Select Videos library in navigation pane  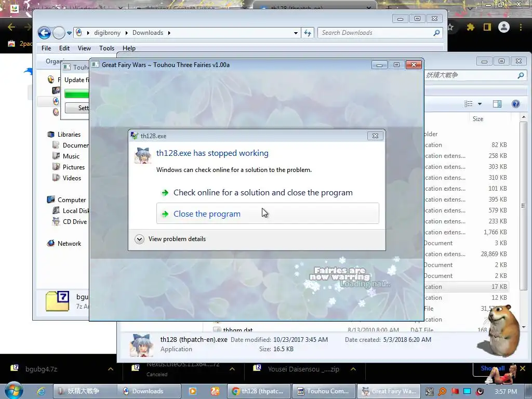(x=72, y=178)
